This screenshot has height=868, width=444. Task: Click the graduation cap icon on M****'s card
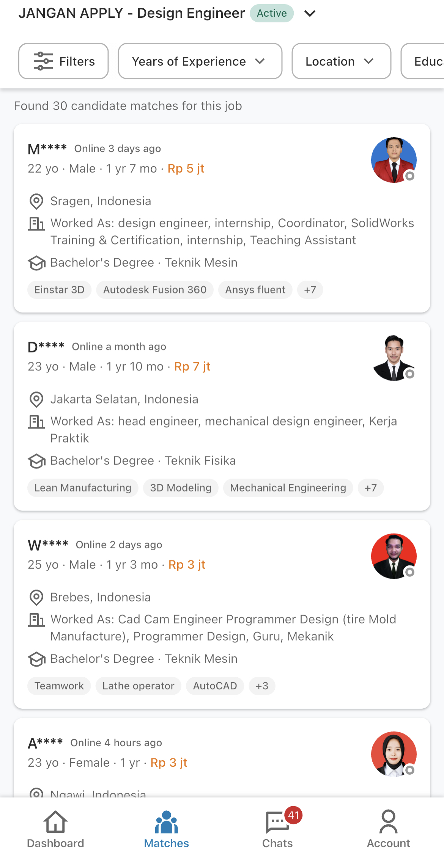pos(36,262)
